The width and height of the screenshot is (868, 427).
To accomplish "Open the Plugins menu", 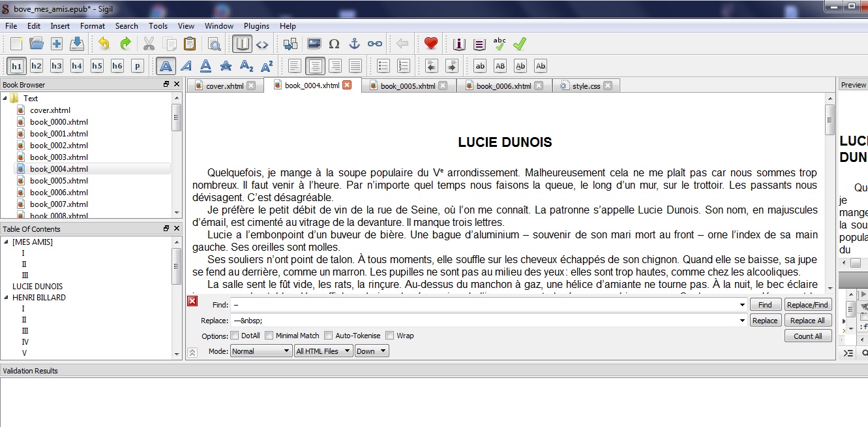I will click(x=256, y=26).
